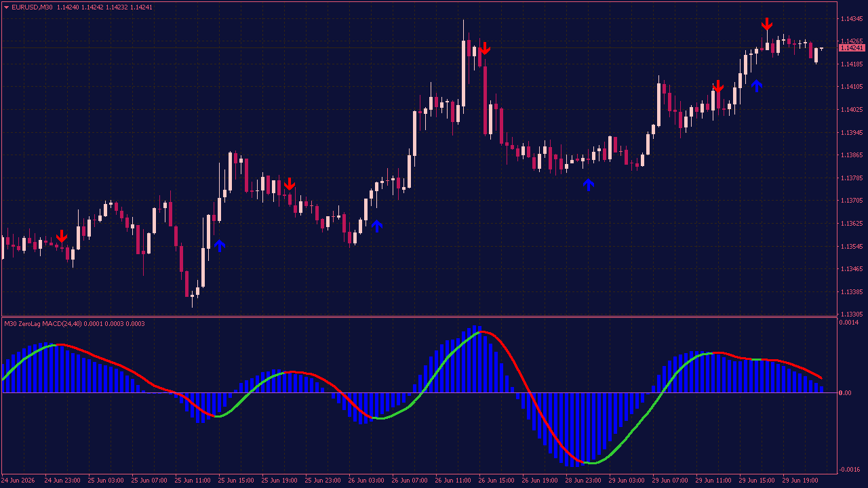
Task: Click the 25 Jun 03:00 time label
Action: (106, 481)
